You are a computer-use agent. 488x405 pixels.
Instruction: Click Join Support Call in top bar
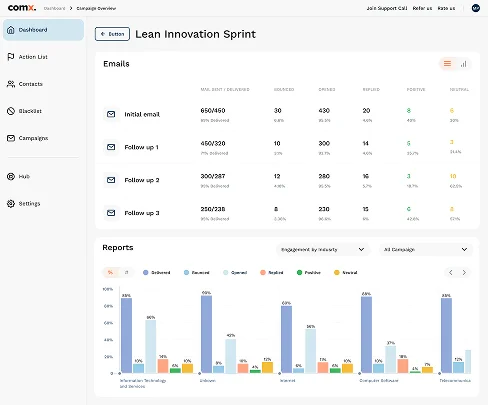tap(387, 8)
